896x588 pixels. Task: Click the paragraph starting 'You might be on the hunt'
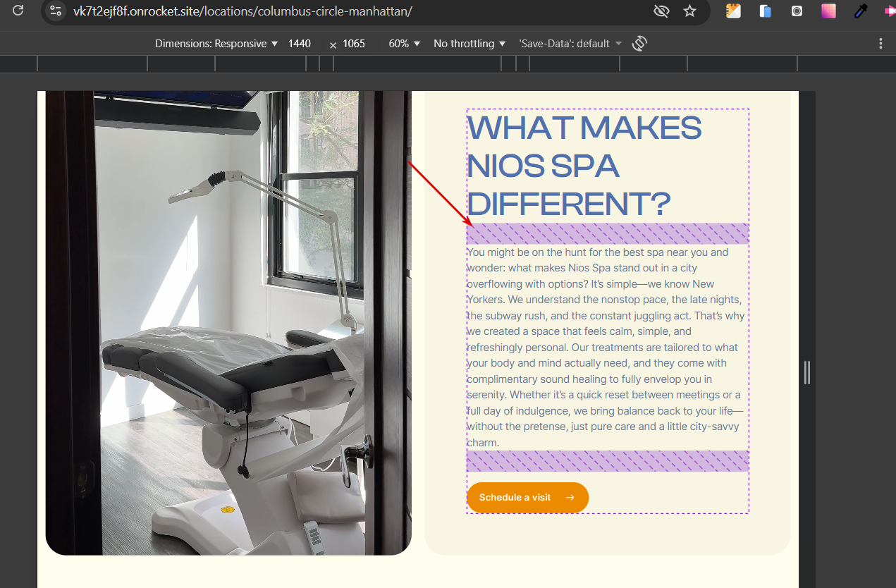pos(606,348)
